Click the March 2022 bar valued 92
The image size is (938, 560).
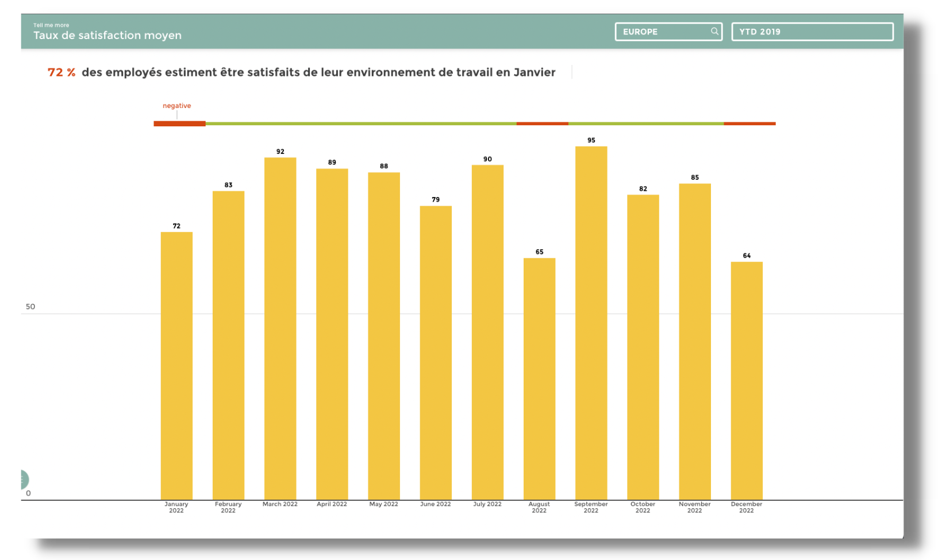pos(280,328)
